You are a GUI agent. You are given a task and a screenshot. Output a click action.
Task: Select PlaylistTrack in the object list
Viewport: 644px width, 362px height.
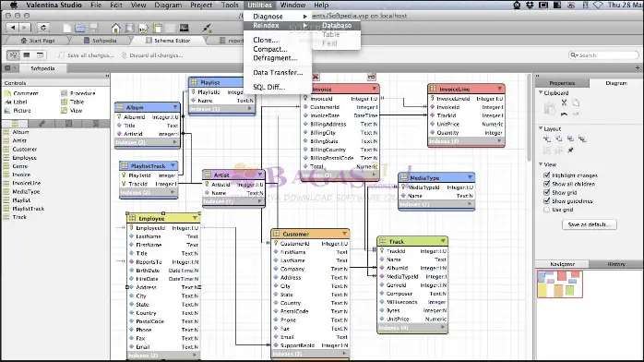(28, 209)
